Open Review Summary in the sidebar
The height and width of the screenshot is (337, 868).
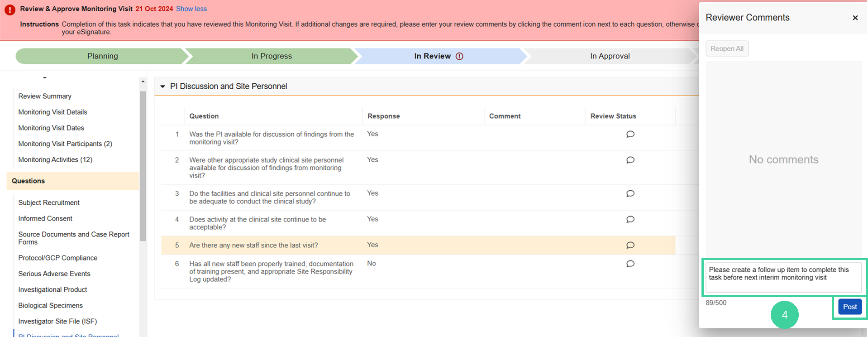pos(45,96)
